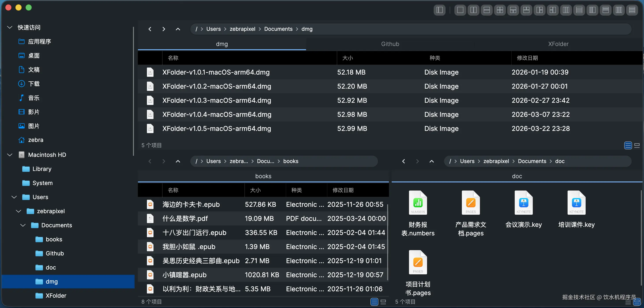Collapse the zebrapixel folder in tree
This screenshot has height=308, width=644.
click(x=19, y=211)
